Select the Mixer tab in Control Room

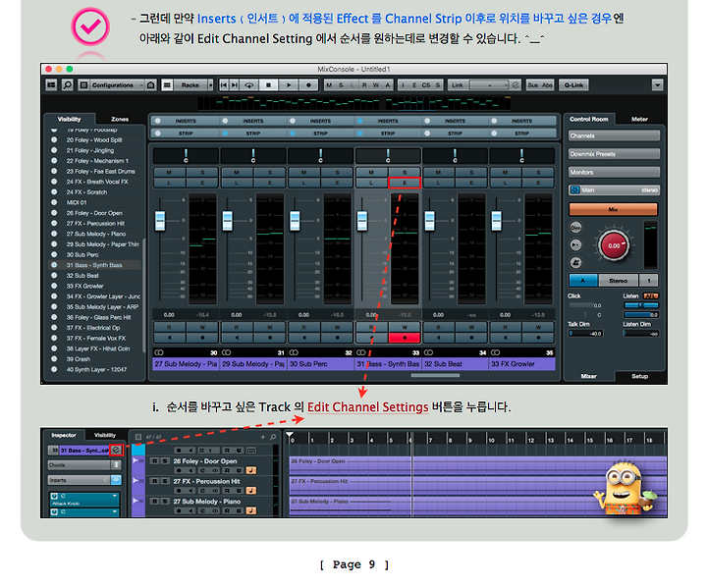tap(588, 376)
